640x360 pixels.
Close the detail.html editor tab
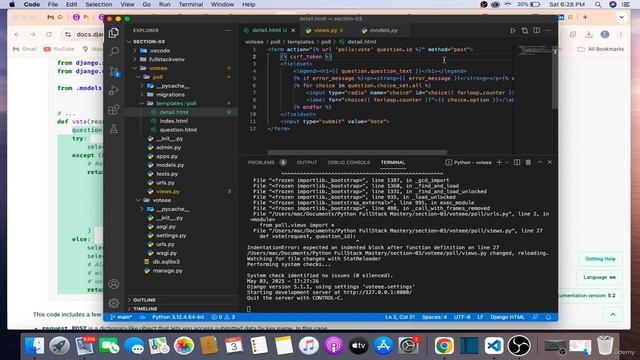point(293,30)
